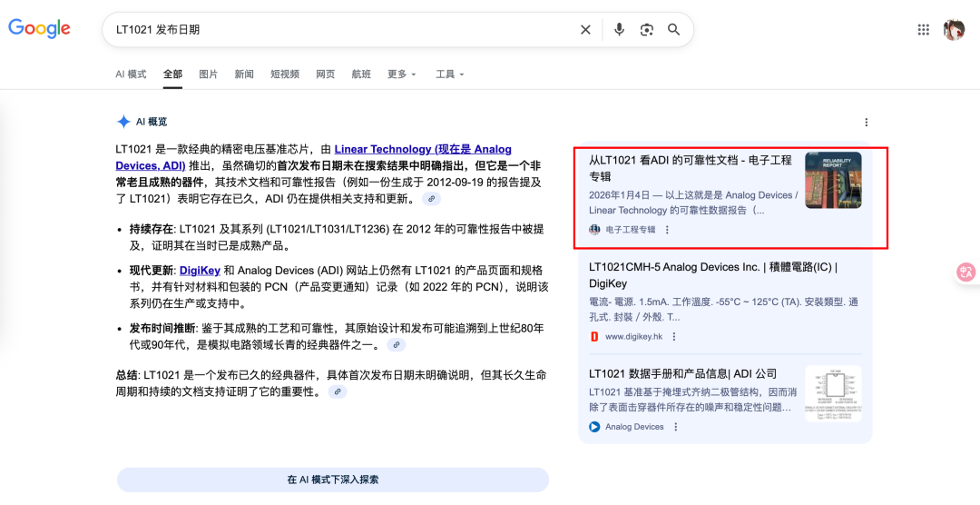Viewport: 980px width, 505px height.
Task: Click the Analog Devices source name
Action: [634, 427]
